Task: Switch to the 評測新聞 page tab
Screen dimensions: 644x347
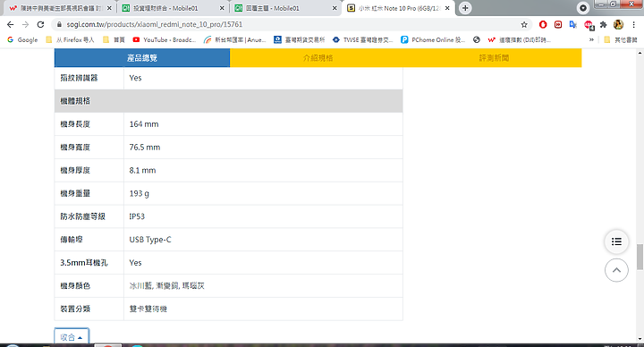Action: (494, 58)
